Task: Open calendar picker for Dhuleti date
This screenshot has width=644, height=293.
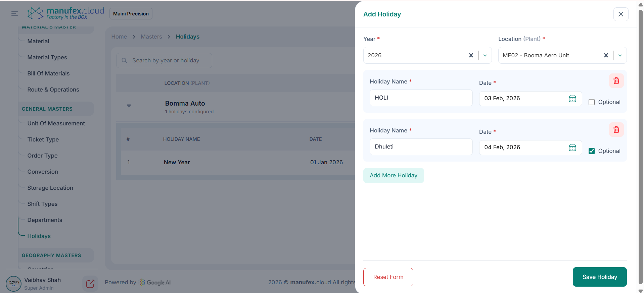Action: pyautogui.click(x=572, y=148)
